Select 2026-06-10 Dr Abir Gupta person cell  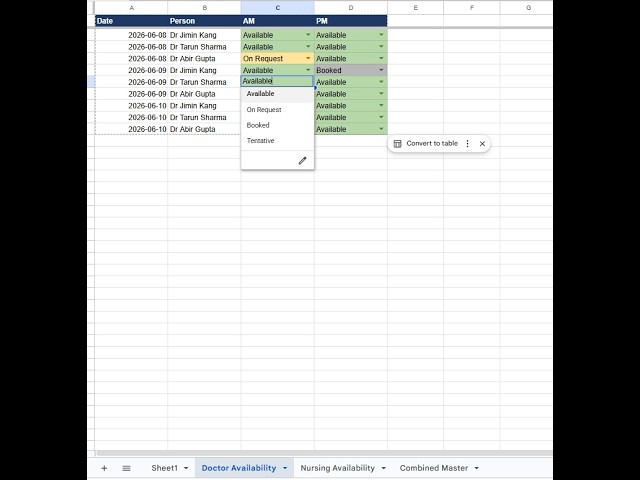(x=204, y=129)
